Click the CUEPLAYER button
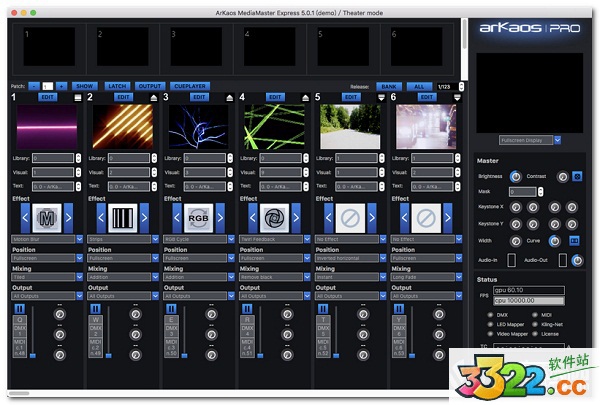 point(190,87)
